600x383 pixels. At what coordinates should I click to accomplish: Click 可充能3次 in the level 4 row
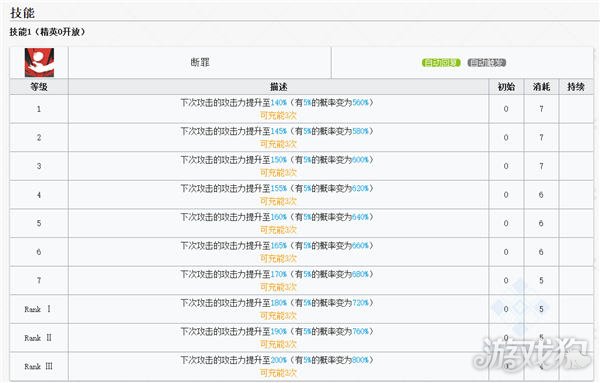point(279,201)
